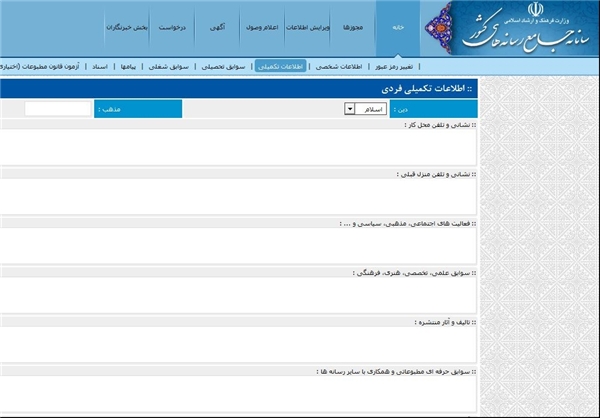600x418 pixels.
Task: Open the اعلام وصول menu tab
Action: pos(262,28)
